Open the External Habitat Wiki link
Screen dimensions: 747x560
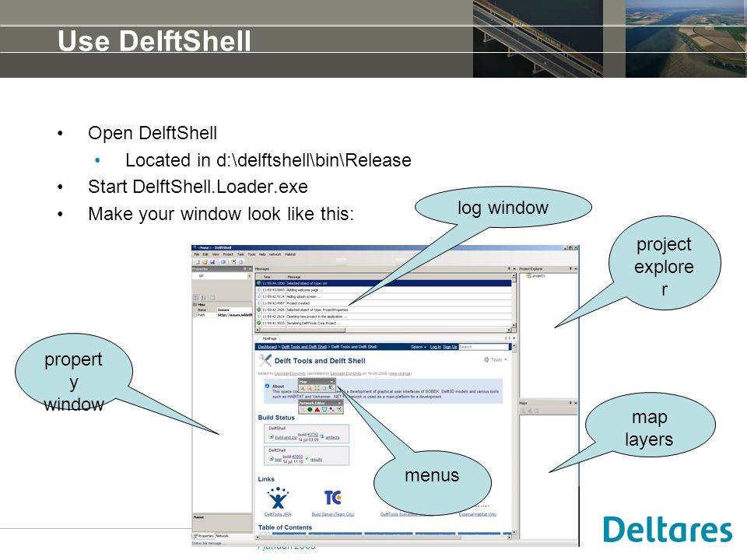click(478, 514)
